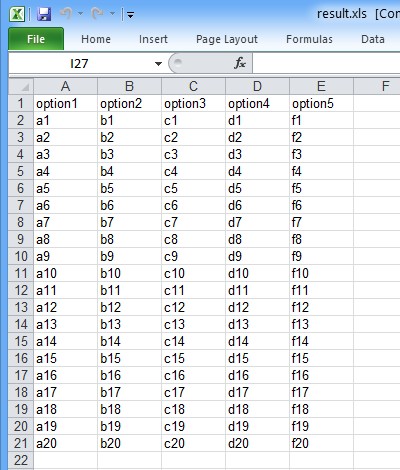Select cell with value f5

coord(321,188)
